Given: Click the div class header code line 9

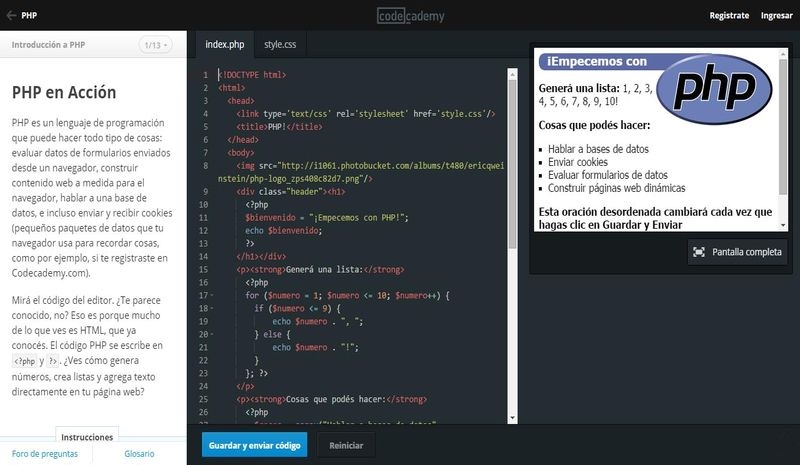Looking at the screenshot, I should point(291,192).
